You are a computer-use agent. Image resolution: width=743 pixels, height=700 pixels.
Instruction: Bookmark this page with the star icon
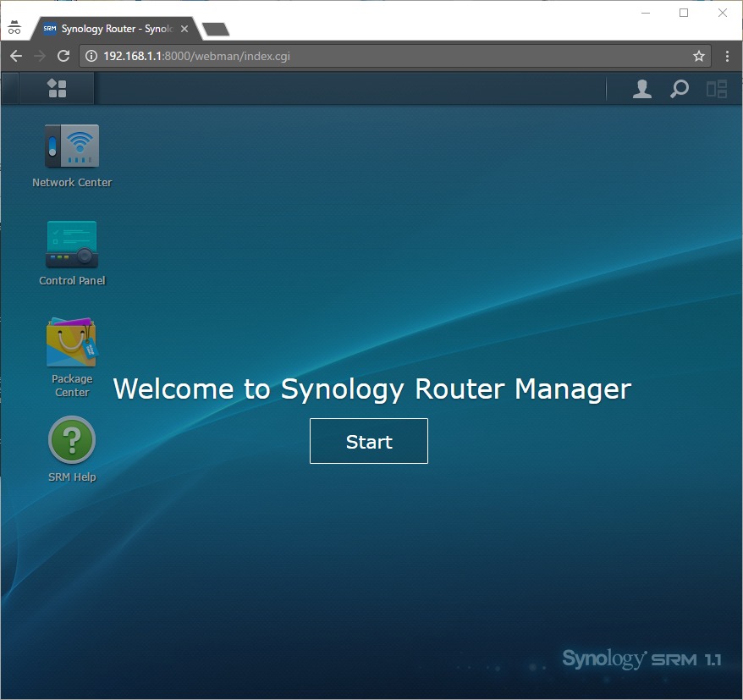click(x=698, y=57)
